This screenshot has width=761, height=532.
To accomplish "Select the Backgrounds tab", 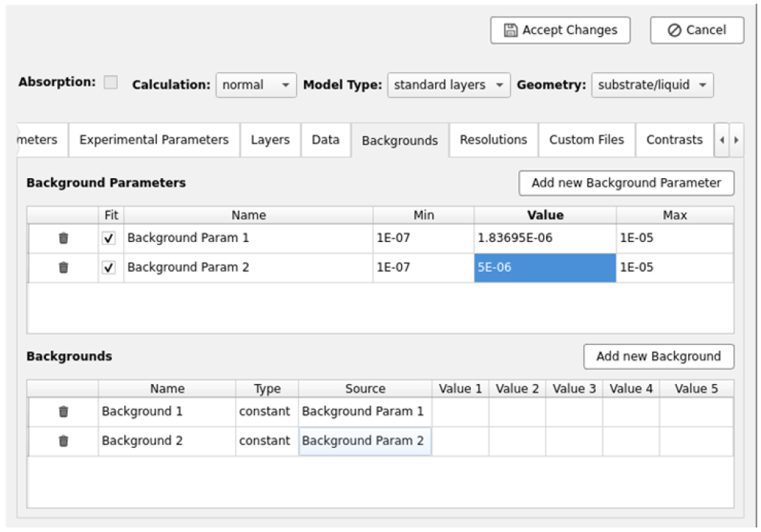I will [400, 141].
